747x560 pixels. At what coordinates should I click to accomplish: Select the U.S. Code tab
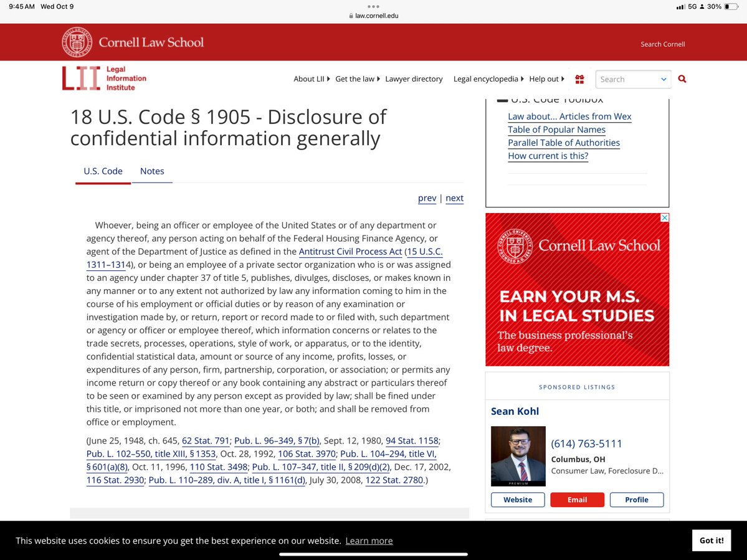(x=103, y=171)
